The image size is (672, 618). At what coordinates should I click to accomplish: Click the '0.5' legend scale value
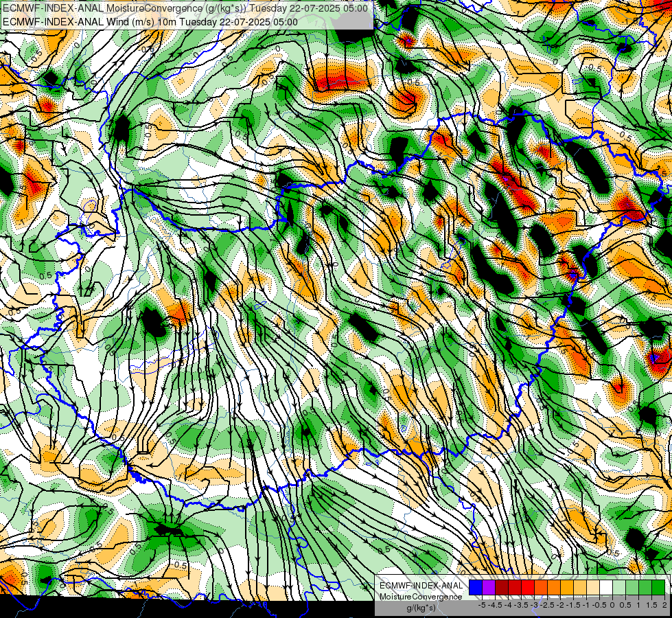coord(625,605)
